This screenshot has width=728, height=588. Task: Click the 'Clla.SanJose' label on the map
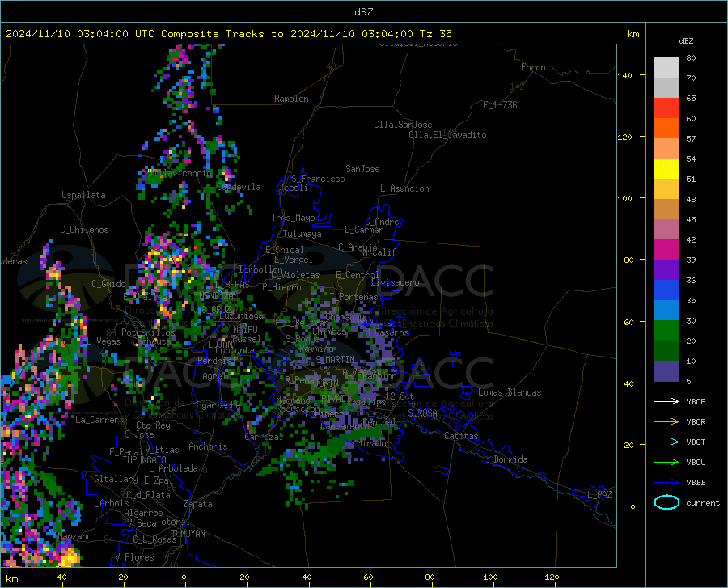pos(403,125)
